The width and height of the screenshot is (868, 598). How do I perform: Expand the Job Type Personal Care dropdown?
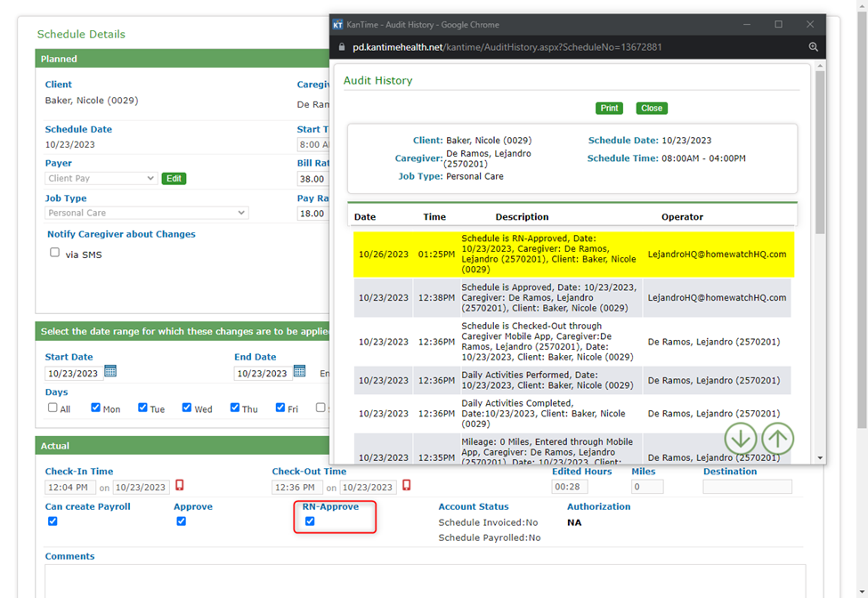pos(147,214)
